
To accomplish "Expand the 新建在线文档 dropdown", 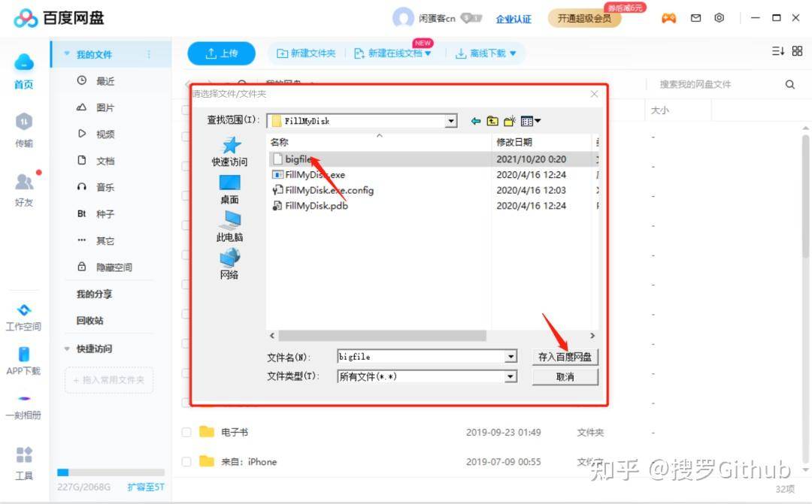I will click(x=429, y=53).
